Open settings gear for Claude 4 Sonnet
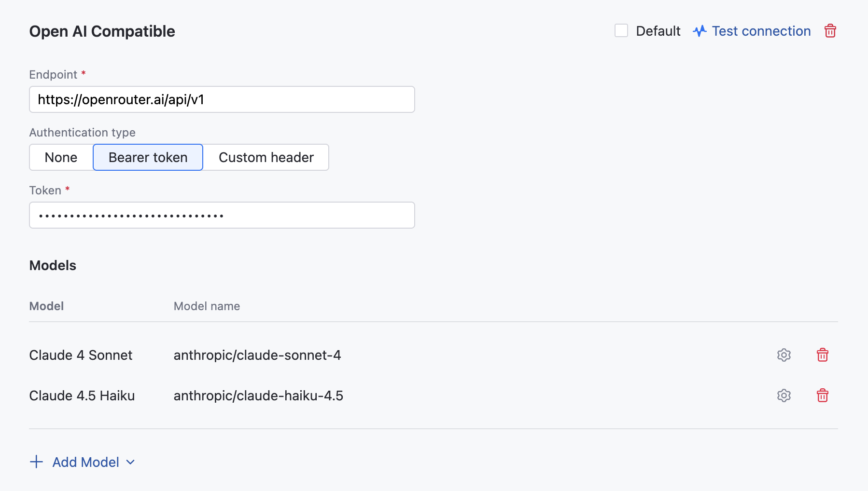868x491 pixels. pos(784,355)
